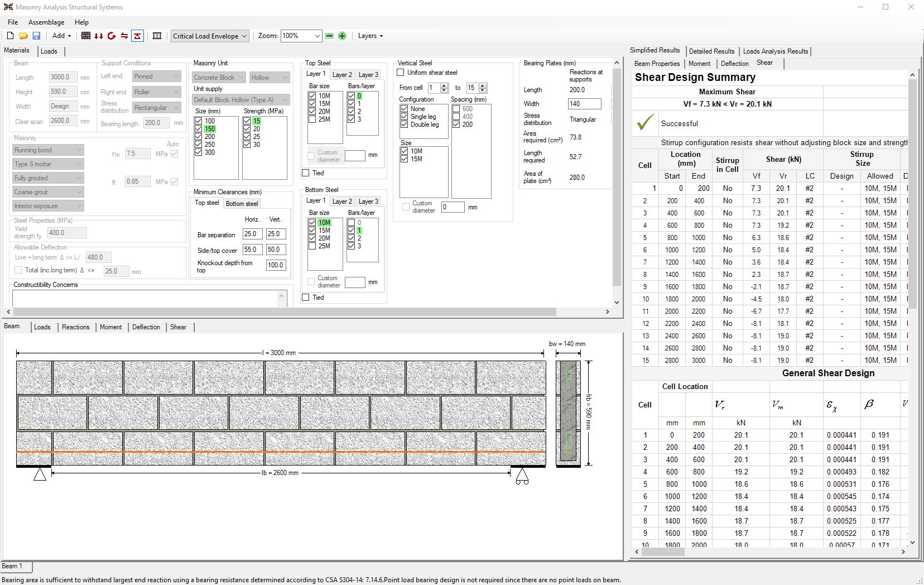Expand the Zoom percentage dropdown

(x=317, y=36)
